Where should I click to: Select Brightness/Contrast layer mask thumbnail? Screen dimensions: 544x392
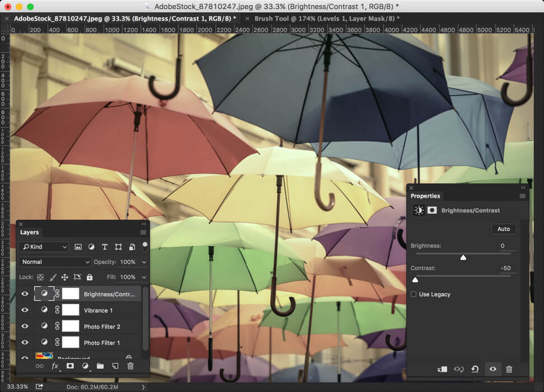point(71,294)
